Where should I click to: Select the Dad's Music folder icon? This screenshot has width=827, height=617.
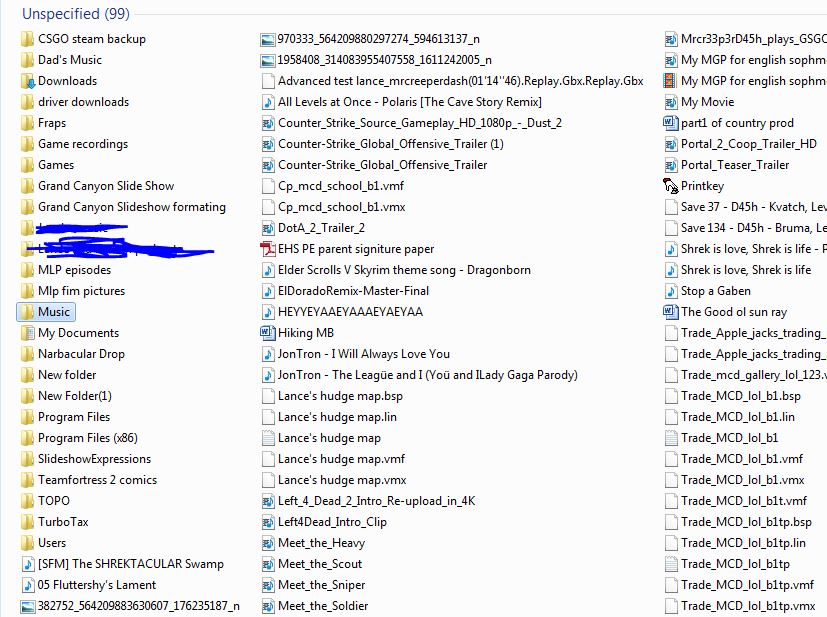click(x=27, y=60)
